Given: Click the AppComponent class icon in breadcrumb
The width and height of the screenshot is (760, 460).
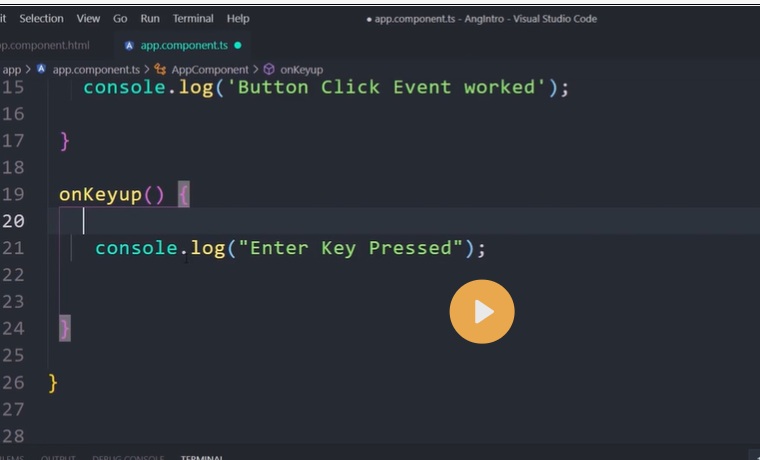Looking at the screenshot, I should pos(160,70).
